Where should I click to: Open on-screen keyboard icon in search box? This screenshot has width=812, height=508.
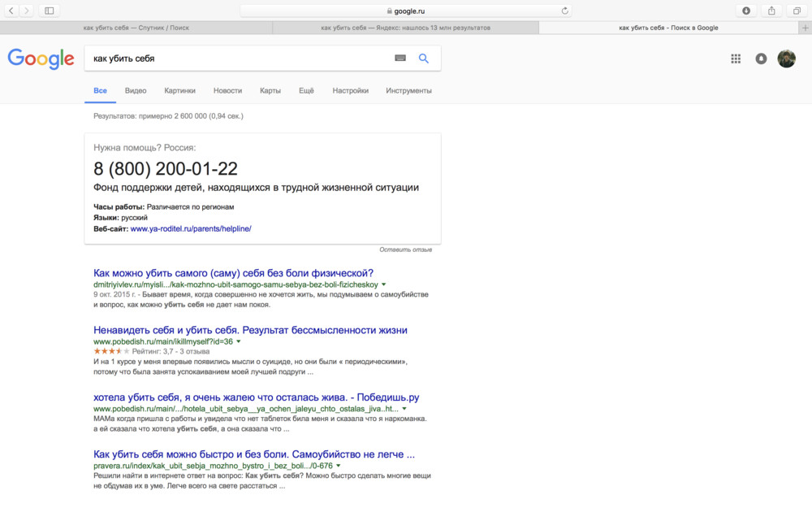click(x=400, y=58)
